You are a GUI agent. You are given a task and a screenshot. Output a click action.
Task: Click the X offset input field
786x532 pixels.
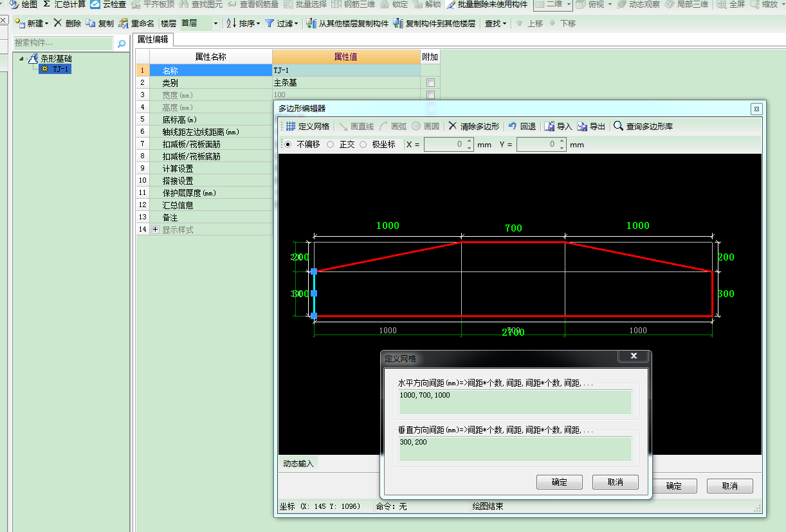pos(444,145)
